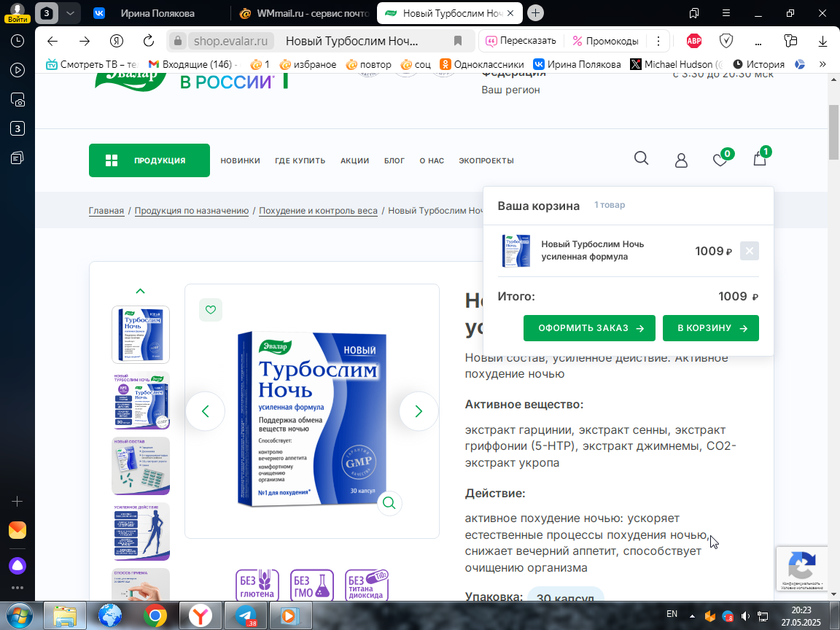Click the ОФОРМИТЬ ЗАКАЗ button
This screenshot has width=840, height=630.
pos(589,328)
